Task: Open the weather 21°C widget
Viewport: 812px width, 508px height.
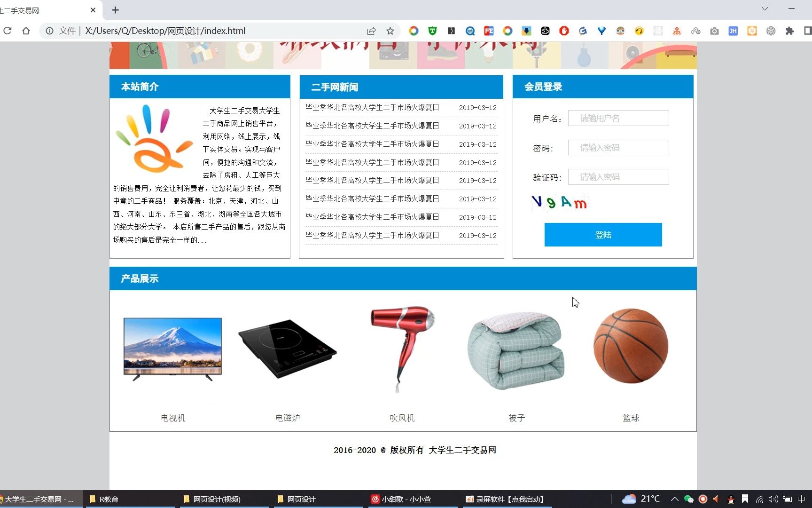Action: [x=641, y=499]
